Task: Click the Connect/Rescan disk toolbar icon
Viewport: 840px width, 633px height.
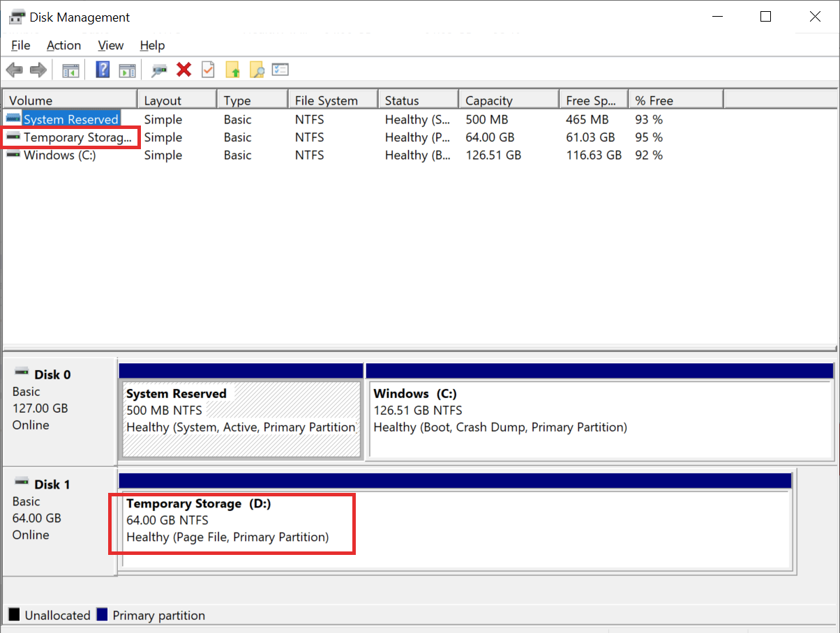Action: (x=160, y=70)
